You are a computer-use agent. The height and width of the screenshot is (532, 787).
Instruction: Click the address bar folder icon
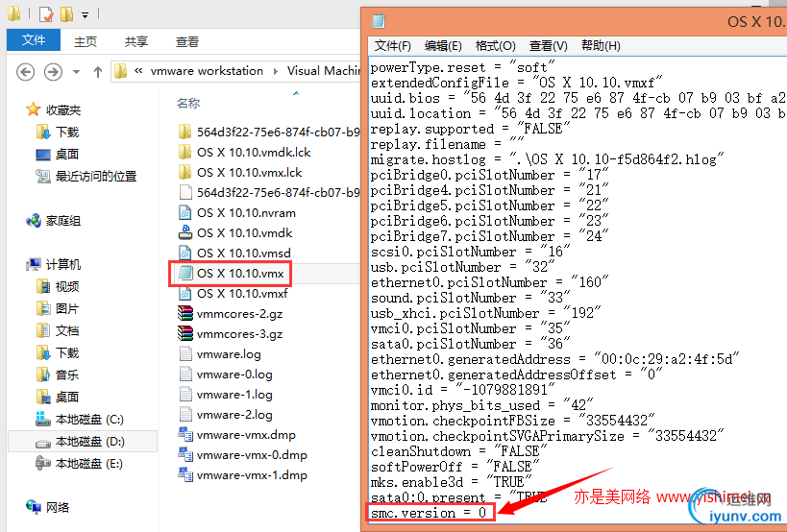pyautogui.click(x=120, y=71)
